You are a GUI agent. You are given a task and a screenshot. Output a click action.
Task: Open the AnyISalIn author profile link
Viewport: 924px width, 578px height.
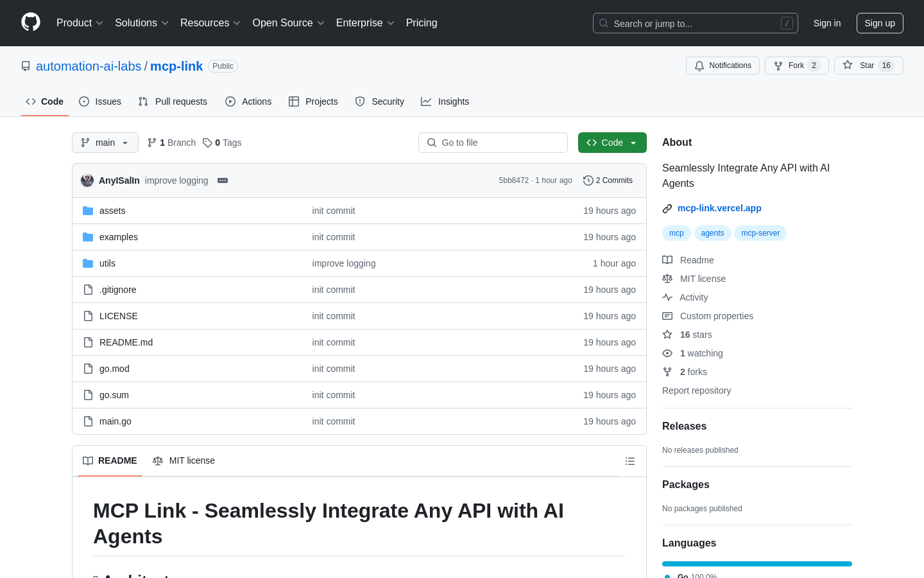tap(119, 180)
